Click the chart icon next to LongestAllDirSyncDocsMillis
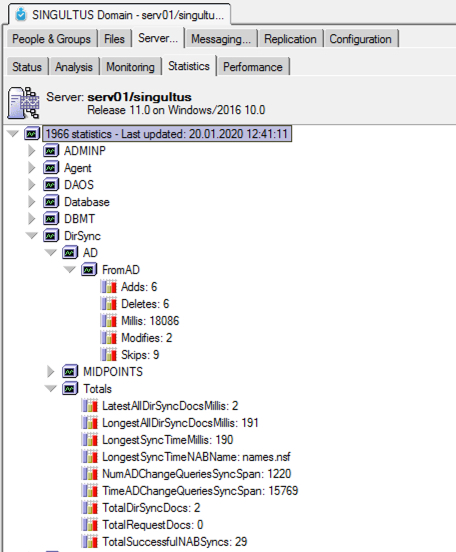 pyautogui.click(x=90, y=422)
